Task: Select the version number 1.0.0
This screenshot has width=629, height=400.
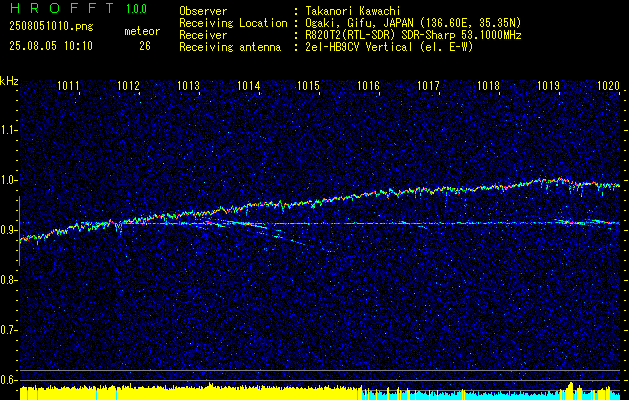Action: (136, 9)
